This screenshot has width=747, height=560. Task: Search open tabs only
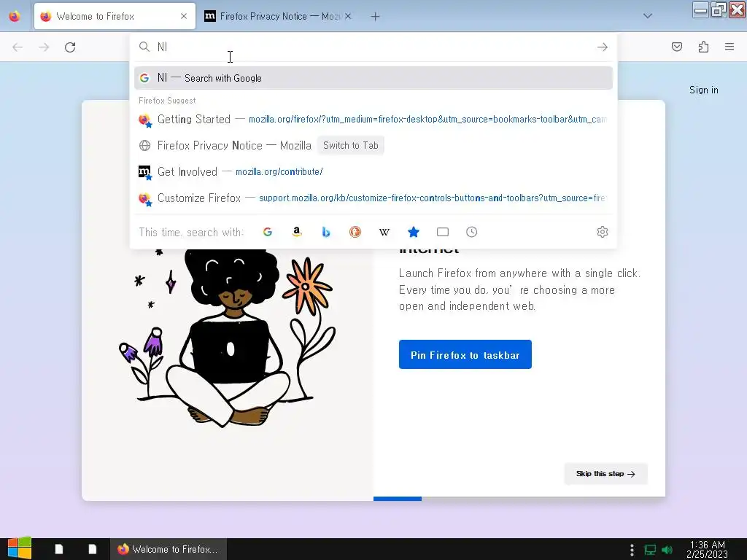click(x=443, y=232)
